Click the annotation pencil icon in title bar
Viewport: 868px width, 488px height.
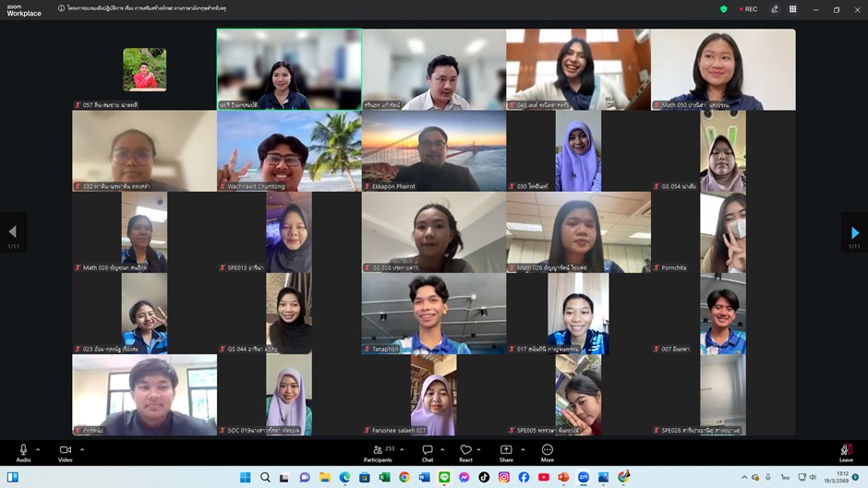click(775, 9)
